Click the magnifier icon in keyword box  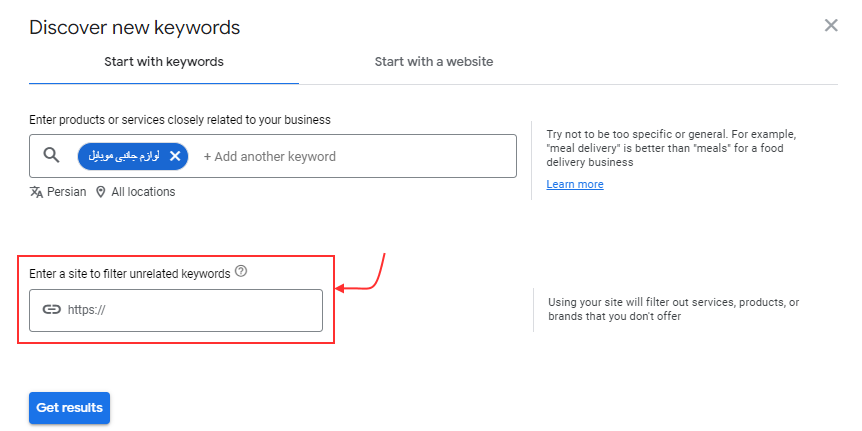(x=52, y=156)
